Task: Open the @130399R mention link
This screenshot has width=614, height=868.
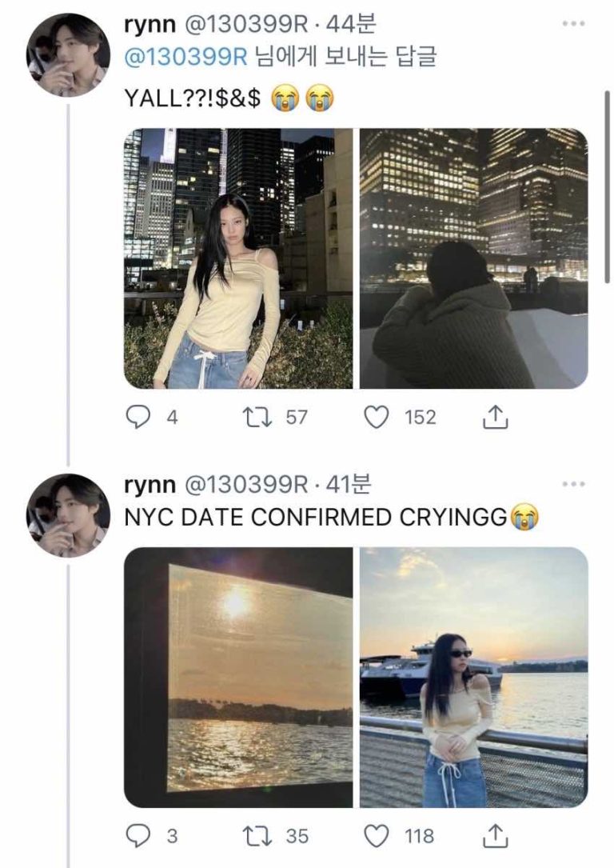Action: pyautogui.click(x=187, y=58)
